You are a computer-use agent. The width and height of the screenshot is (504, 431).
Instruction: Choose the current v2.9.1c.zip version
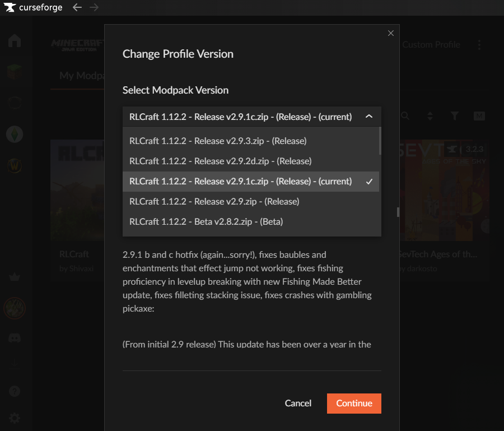click(x=251, y=182)
